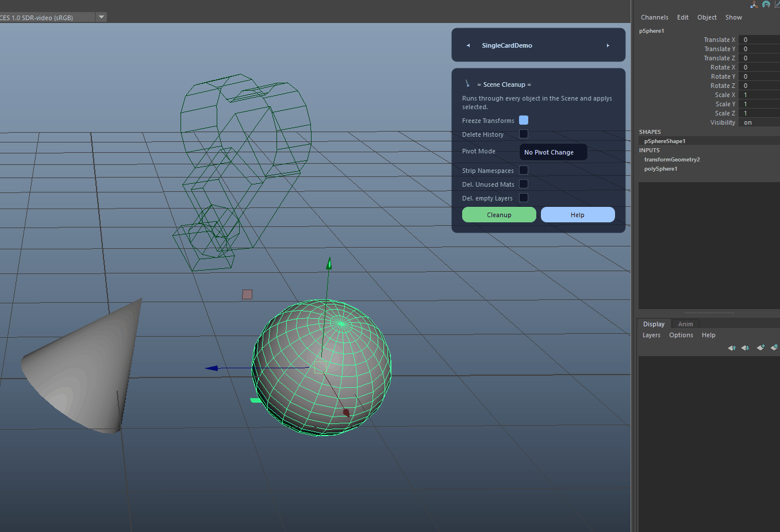This screenshot has width=780, height=532.
Task: Enable Del. Unused Mats checkbox
Action: point(524,184)
